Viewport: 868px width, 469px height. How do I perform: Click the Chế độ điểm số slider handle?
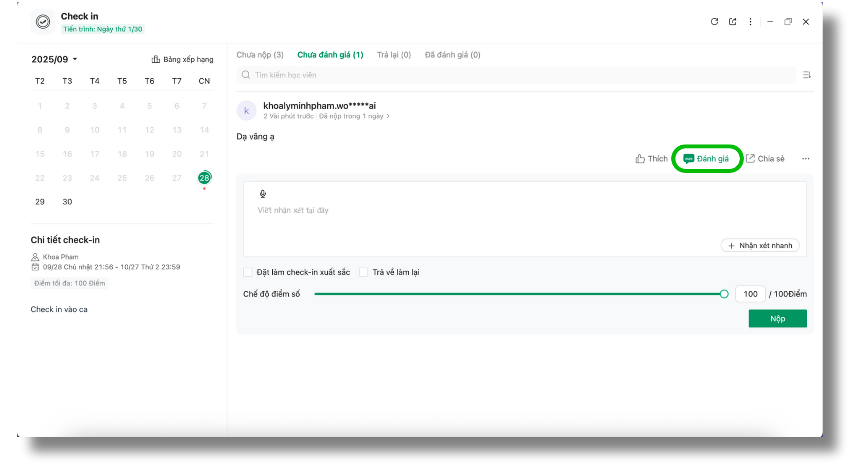[x=724, y=294]
